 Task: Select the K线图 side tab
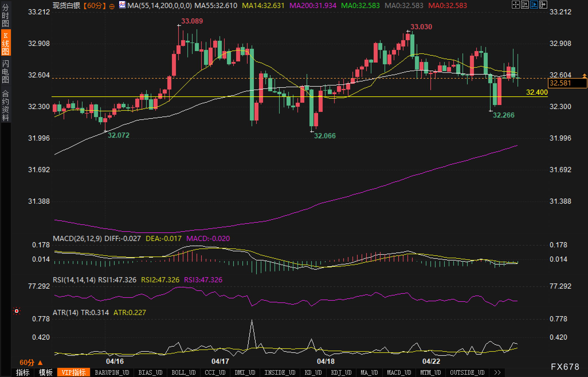tap(5, 43)
